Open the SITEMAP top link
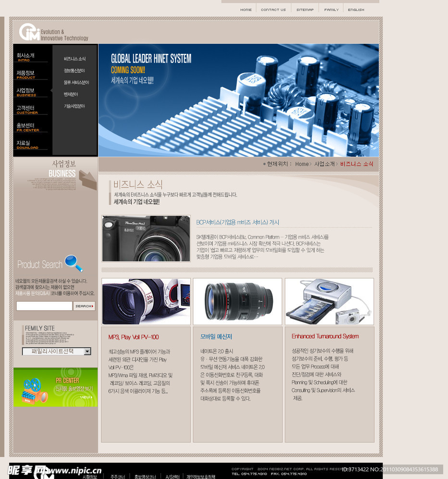 click(x=305, y=10)
